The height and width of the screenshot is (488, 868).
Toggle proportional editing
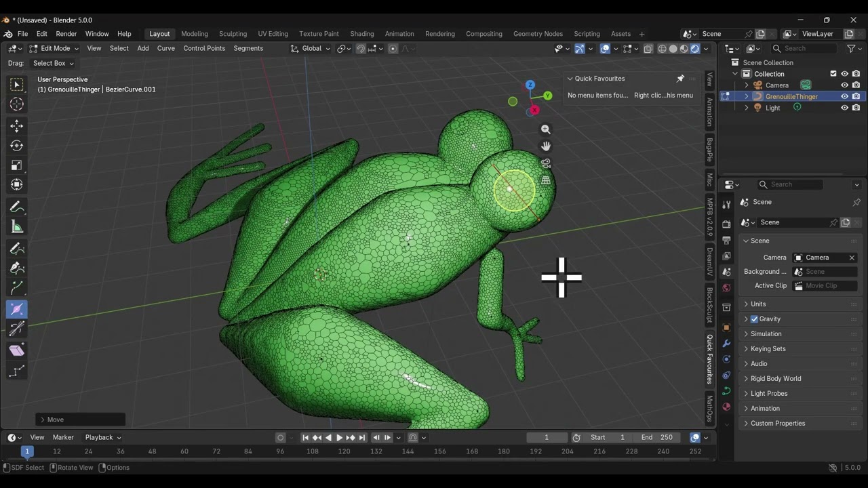coord(393,49)
